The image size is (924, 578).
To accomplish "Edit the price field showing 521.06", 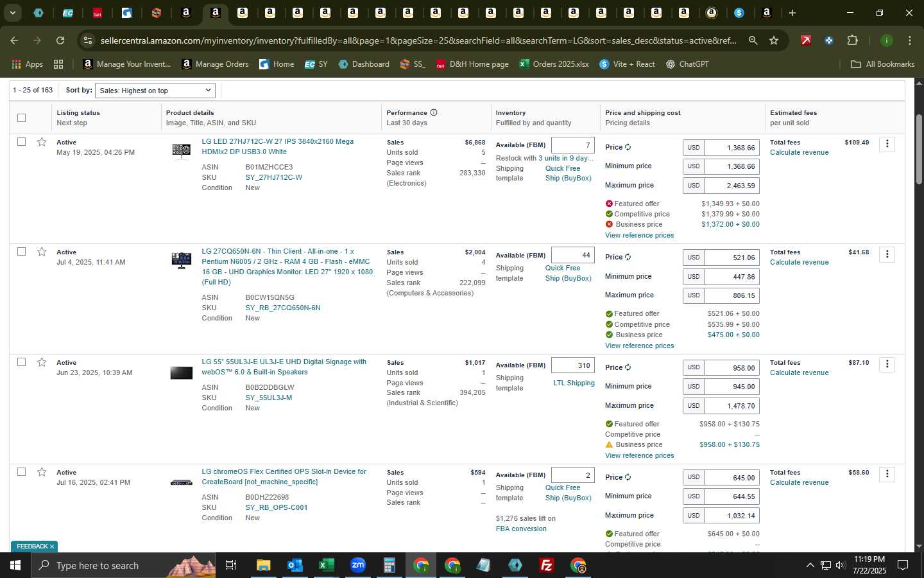I will pyautogui.click(x=732, y=258).
